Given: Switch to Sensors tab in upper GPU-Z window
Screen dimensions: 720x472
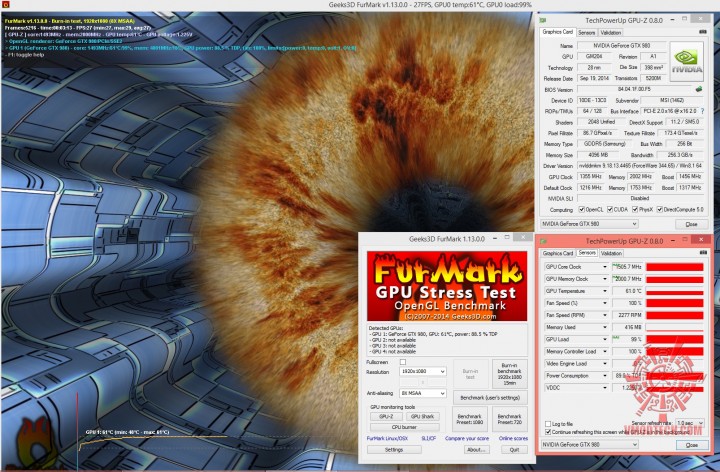Looking at the screenshot, I should click(586, 33).
